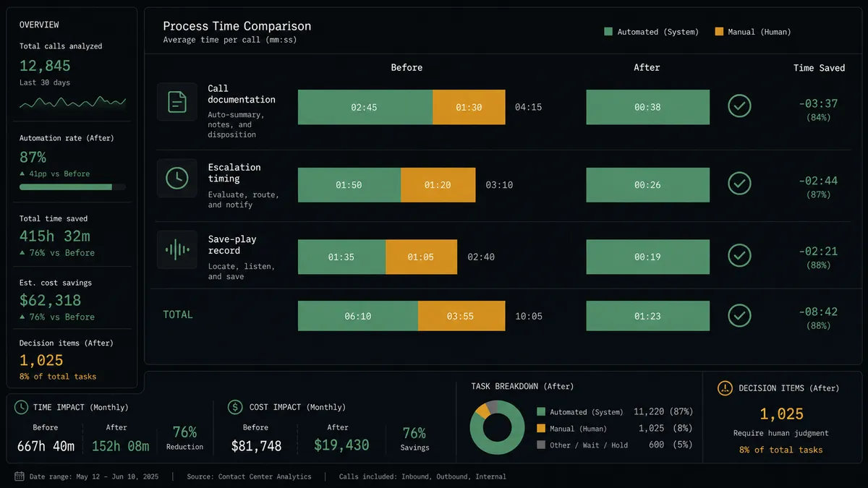
Task: Click the 152h 08m After value
Action: coord(120,446)
